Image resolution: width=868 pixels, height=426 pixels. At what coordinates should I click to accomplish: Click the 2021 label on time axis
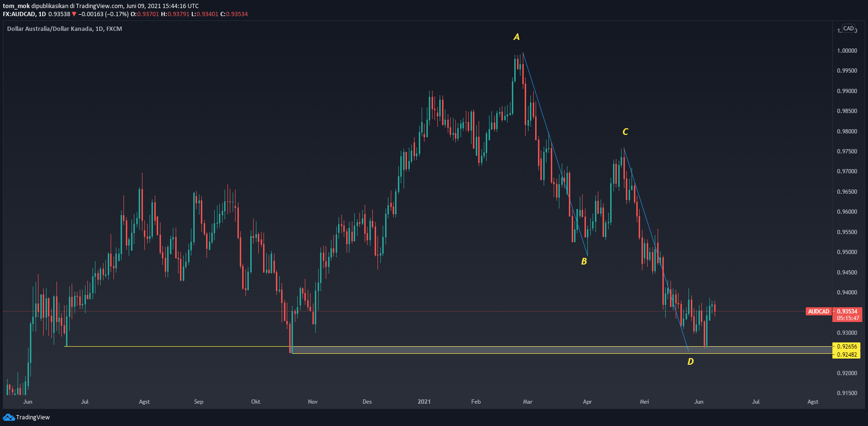pos(424,402)
